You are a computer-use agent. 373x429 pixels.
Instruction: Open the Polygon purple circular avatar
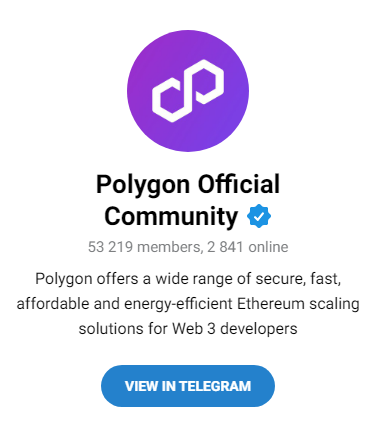(x=188, y=91)
